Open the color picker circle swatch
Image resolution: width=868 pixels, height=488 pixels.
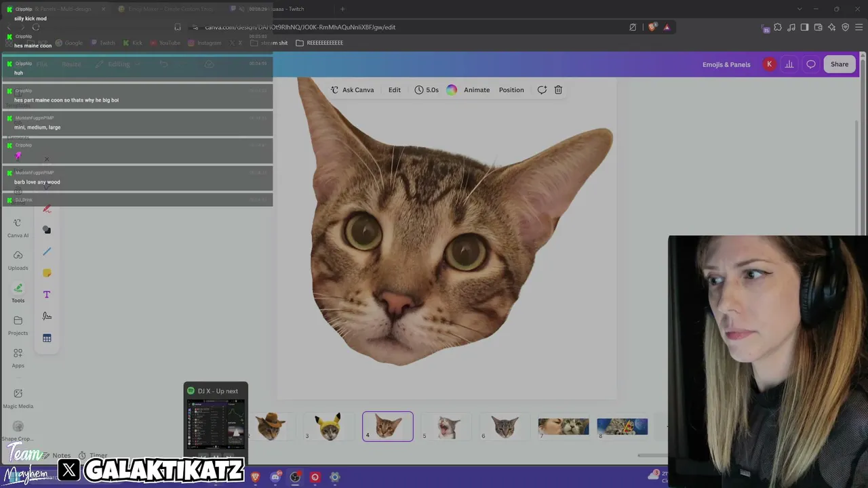pyautogui.click(x=452, y=89)
